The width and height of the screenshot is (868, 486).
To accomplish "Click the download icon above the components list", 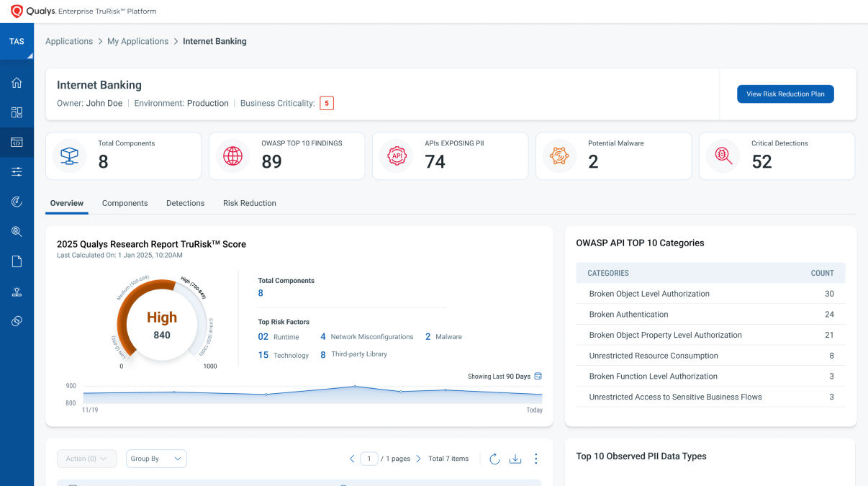I will (x=515, y=459).
